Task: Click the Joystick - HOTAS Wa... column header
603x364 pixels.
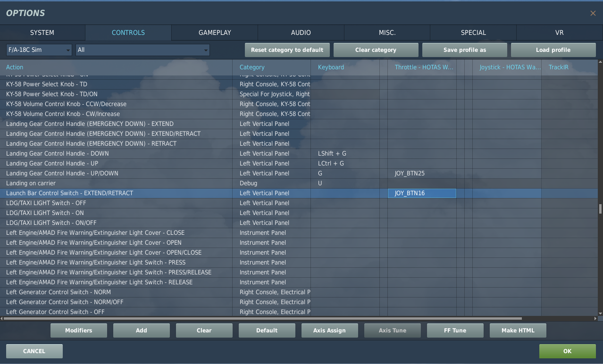Action: tap(507, 67)
